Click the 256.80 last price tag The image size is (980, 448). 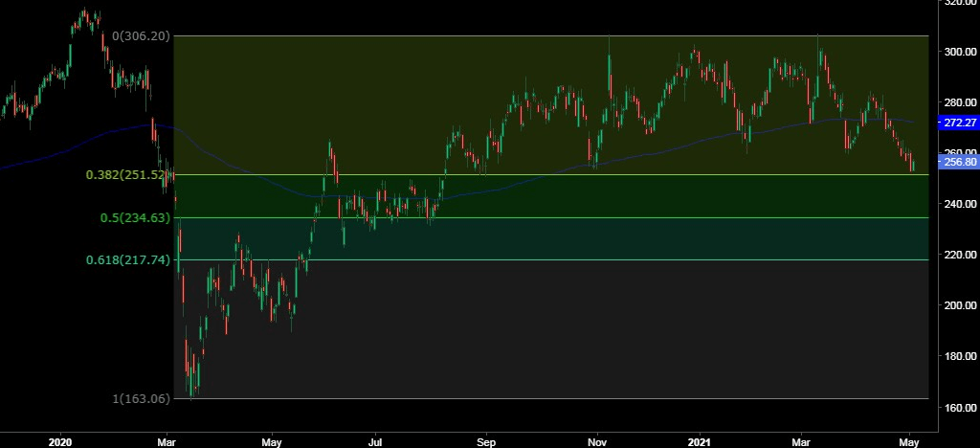959,163
